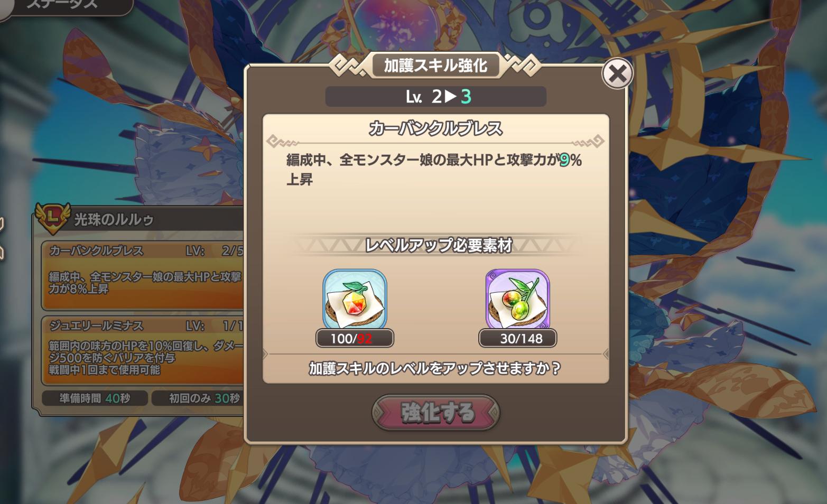
Task: Click the 強化する button
Action: pos(436,412)
